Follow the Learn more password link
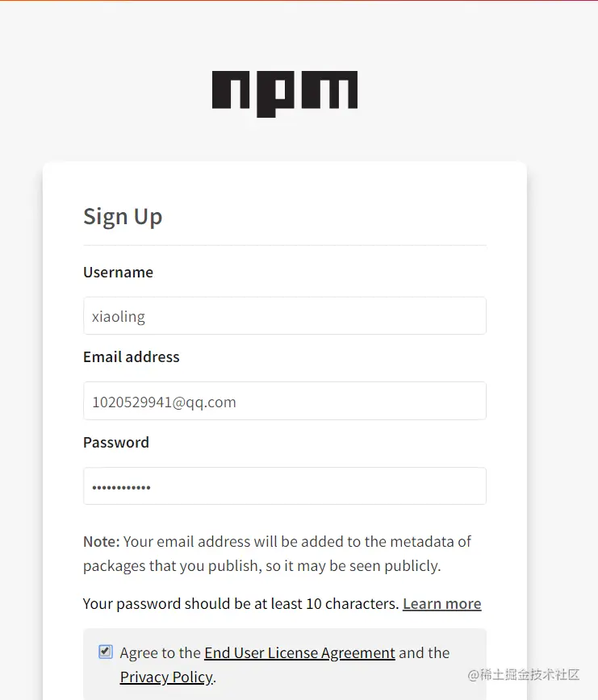 point(441,604)
